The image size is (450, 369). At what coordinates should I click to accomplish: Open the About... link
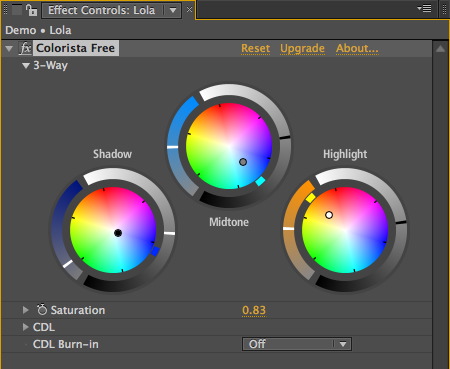click(357, 48)
